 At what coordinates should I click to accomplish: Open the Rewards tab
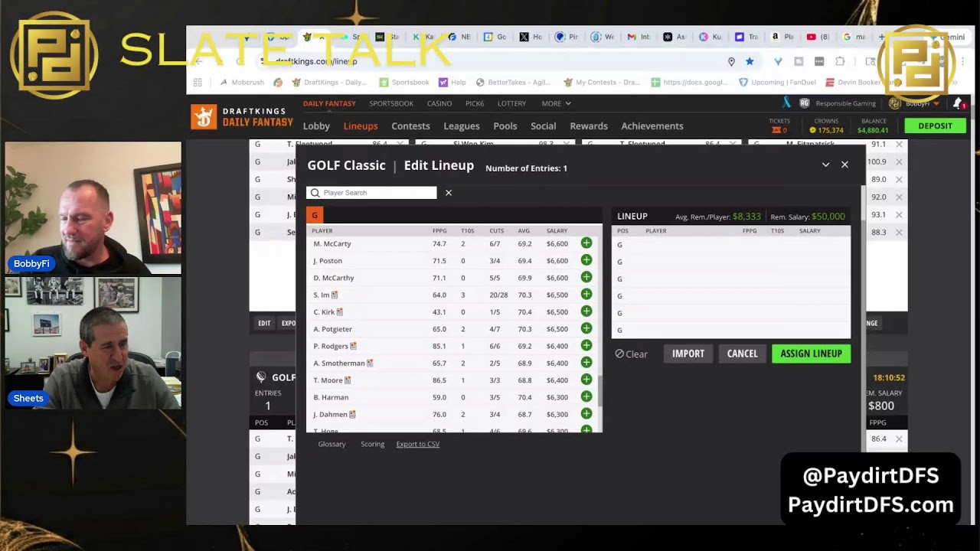(x=589, y=126)
